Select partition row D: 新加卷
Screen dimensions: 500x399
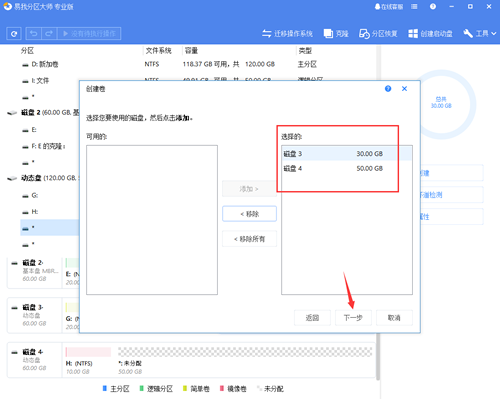tap(197, 64)
